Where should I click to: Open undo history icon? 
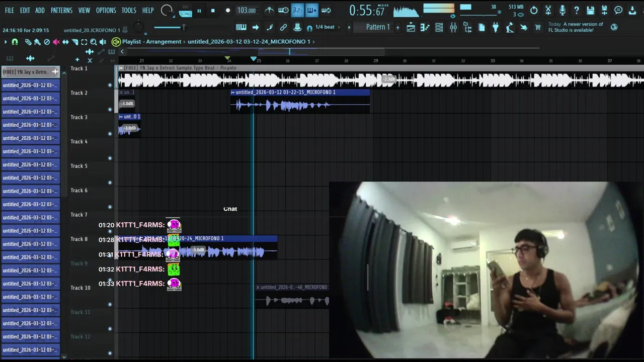pyautogui.click(x=534, y=10)
